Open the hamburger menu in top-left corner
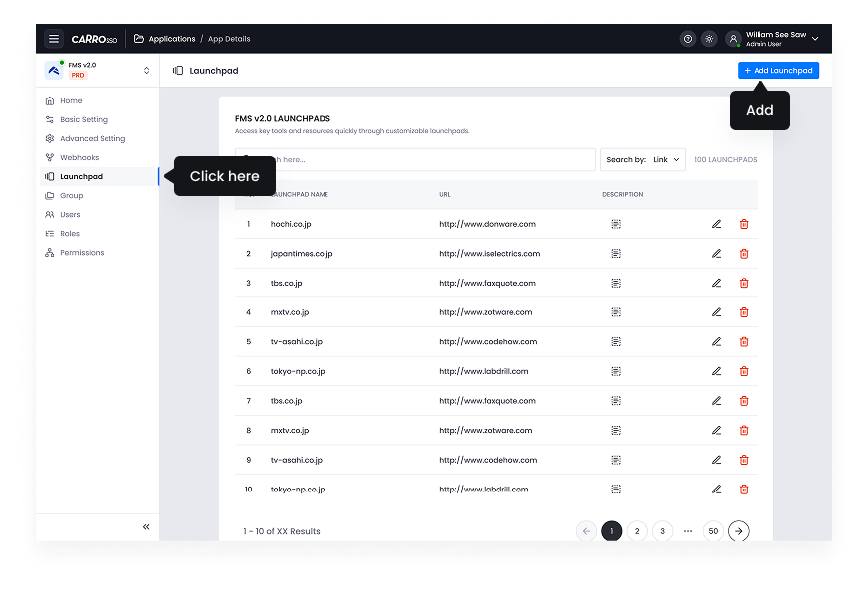Screen dimensions: 868x589 53,38
